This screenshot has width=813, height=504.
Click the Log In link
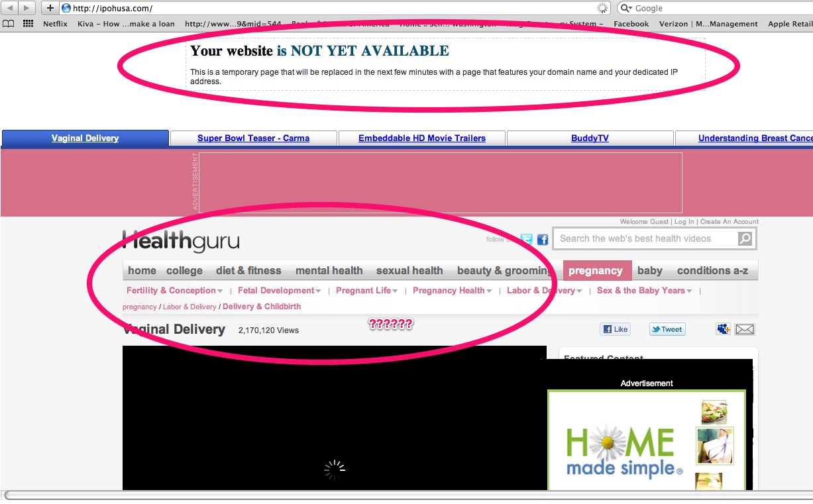click(x=684, y=222)
